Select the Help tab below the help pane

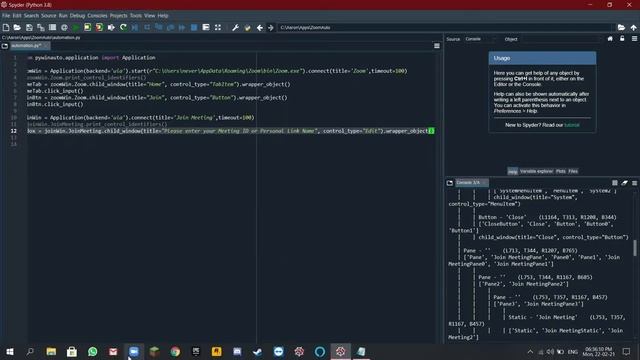(x=513, y=171)
